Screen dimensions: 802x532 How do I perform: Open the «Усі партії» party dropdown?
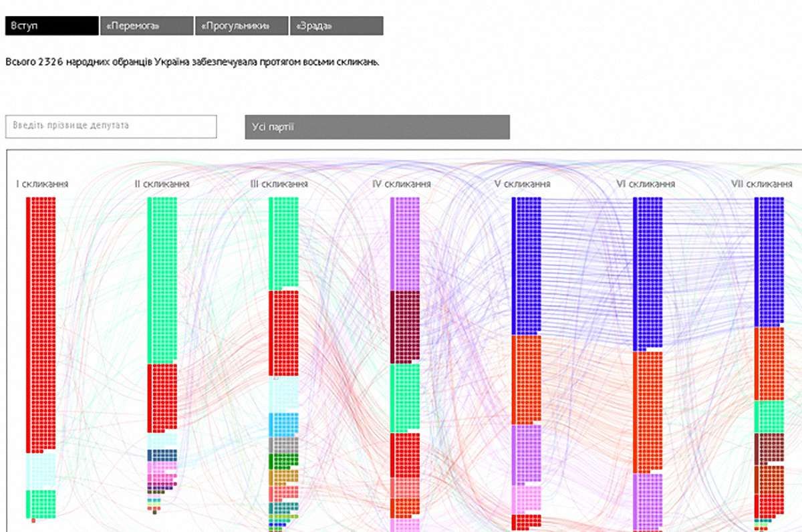click(378, 127)
